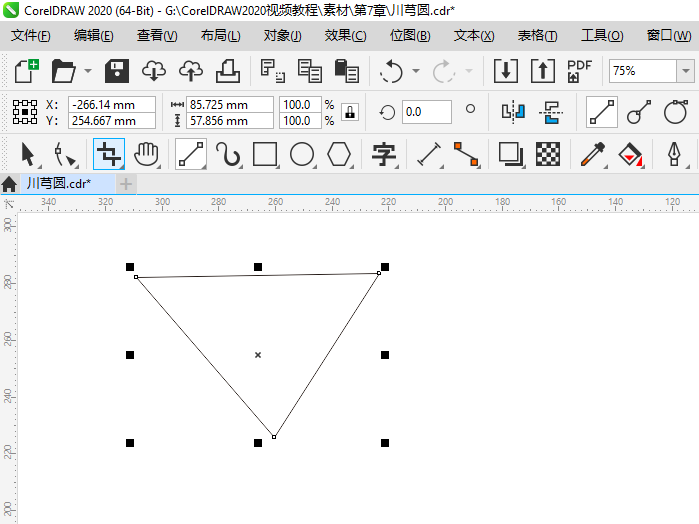The height and width of the screenshot is (524, 699).
Task: Select the Color eyedropper tool
Action: tap(593, 154)
